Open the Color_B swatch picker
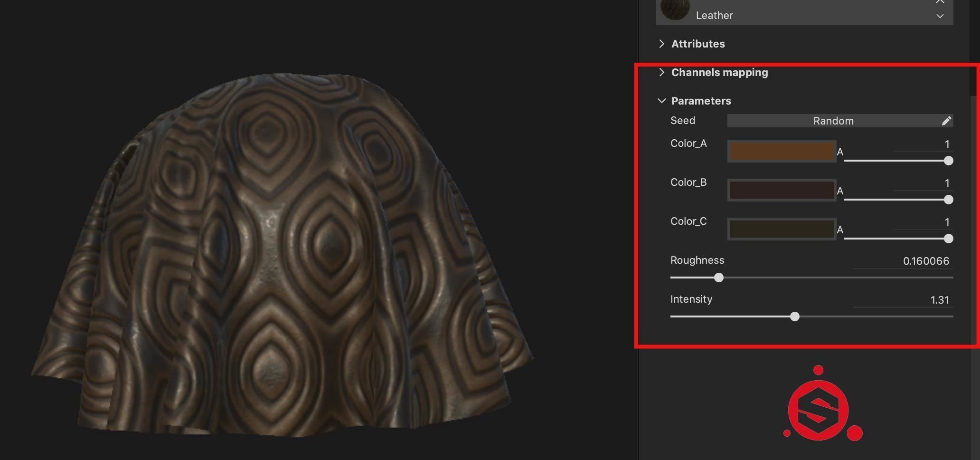Image resolution: width=980 pixels, height=460 pixels. click(782, 190)
